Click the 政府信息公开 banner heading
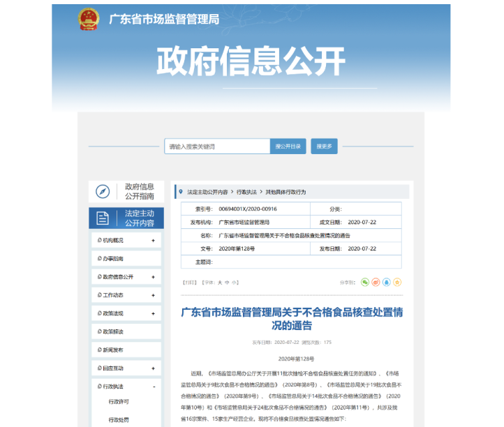The width and height of the screenshot is (504, 427). (251, 61)
